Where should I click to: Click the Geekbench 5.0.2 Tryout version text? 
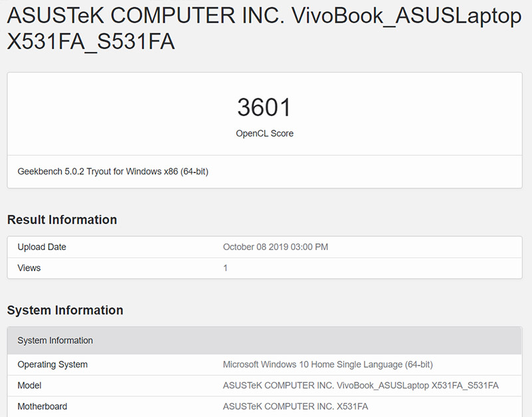(113, 172)
